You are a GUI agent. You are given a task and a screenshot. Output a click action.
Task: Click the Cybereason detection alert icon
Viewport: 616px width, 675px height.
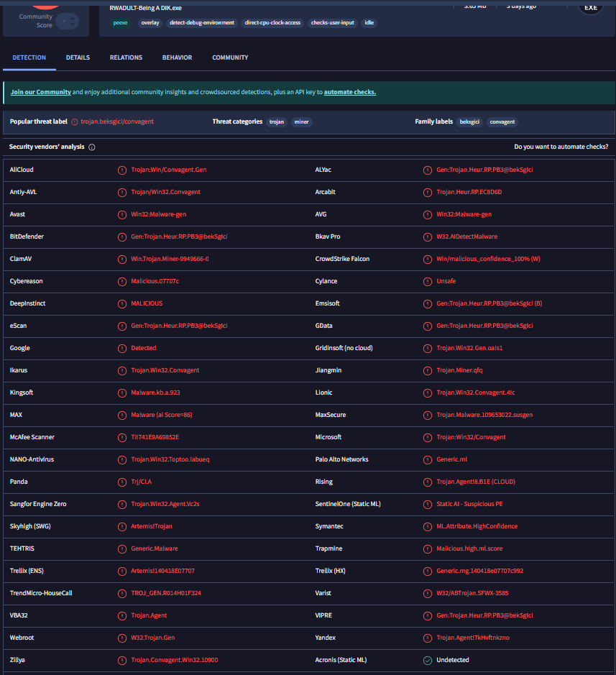122,282
